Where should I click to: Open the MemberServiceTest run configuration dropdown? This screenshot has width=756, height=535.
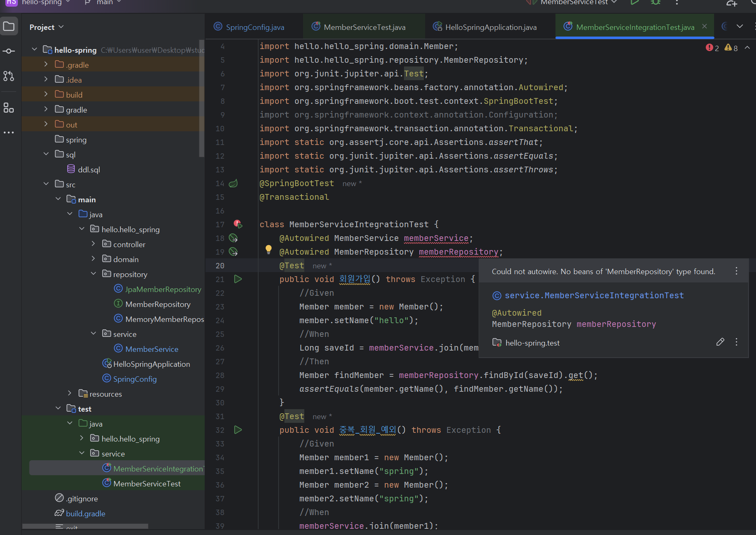(x=579, y=2)
